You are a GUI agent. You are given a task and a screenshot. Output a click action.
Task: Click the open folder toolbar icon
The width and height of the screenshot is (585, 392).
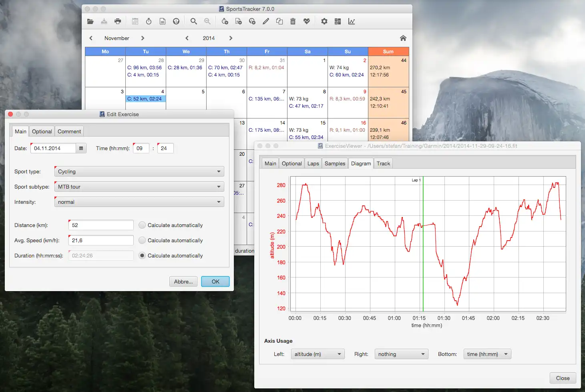click(x=90, y=22)
